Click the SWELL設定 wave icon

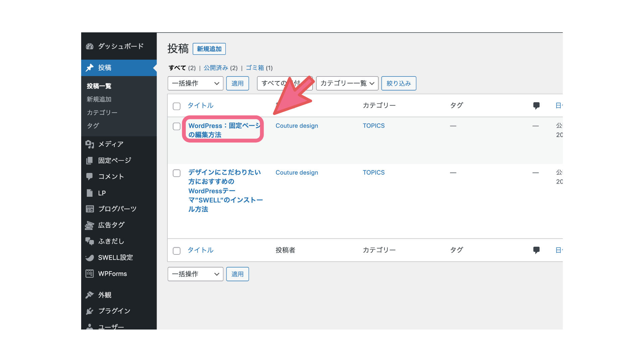90,257
